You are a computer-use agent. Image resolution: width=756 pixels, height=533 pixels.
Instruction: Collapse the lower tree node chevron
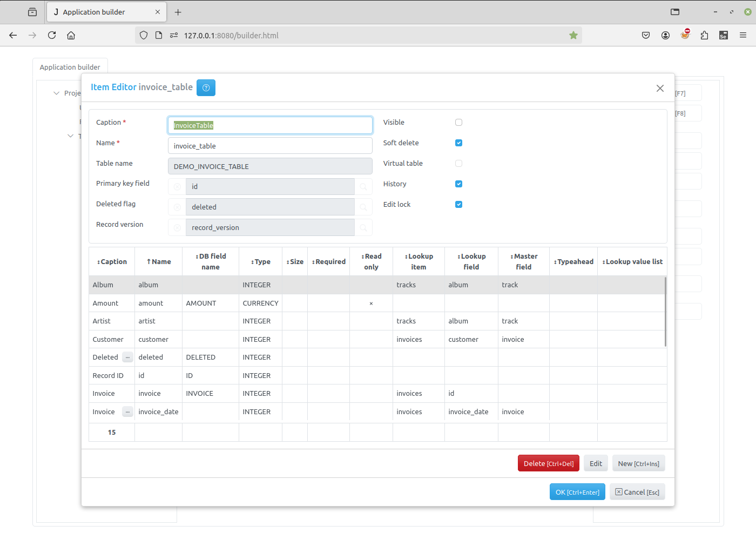(70, 136)
